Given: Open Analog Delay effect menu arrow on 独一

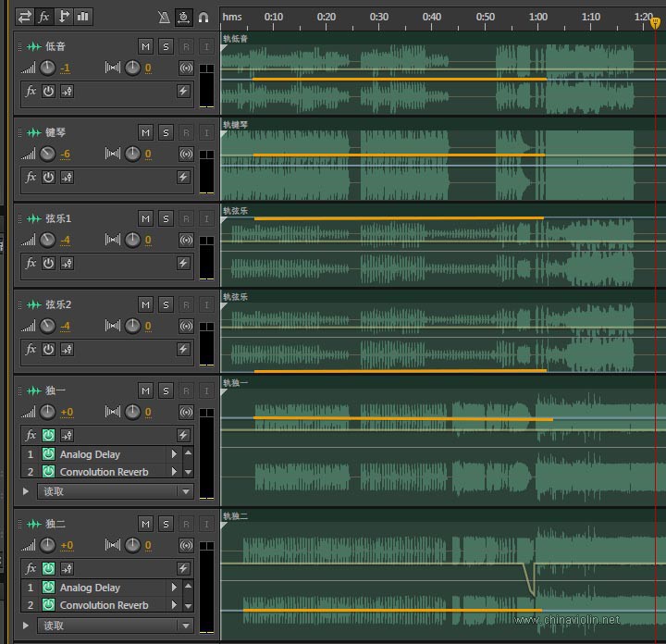Looking at the screenshot, I should 174,454.
